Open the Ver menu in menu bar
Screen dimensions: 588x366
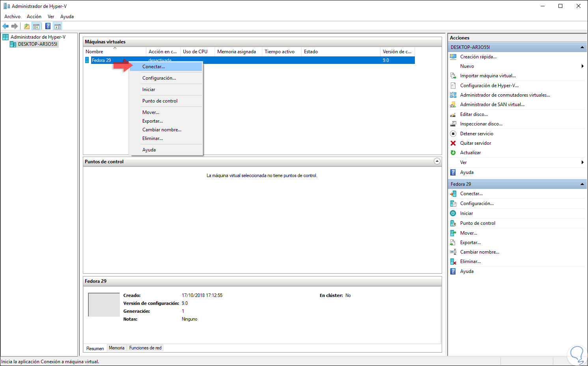tap(51, 17)
